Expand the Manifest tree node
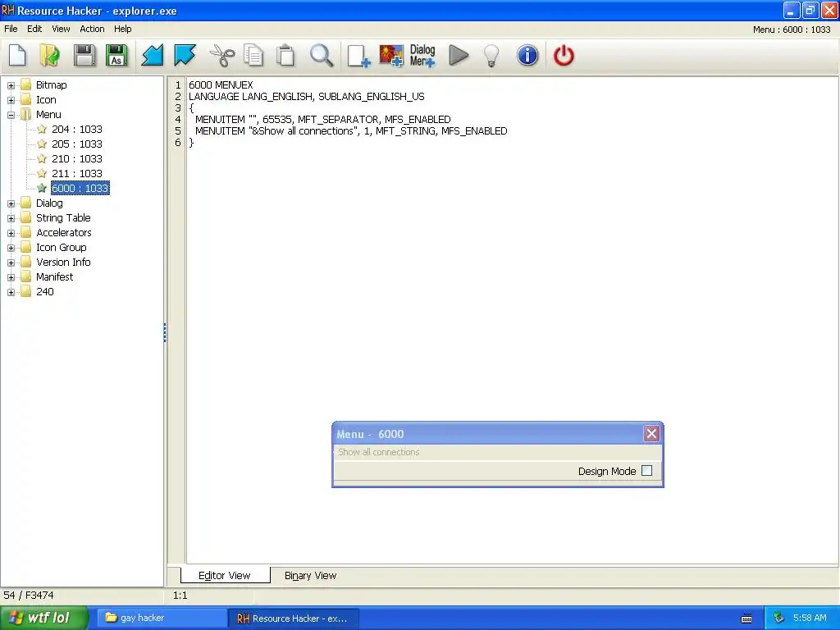Image resolution: width=840 pixels, height=630 pixels. point(11,277)
